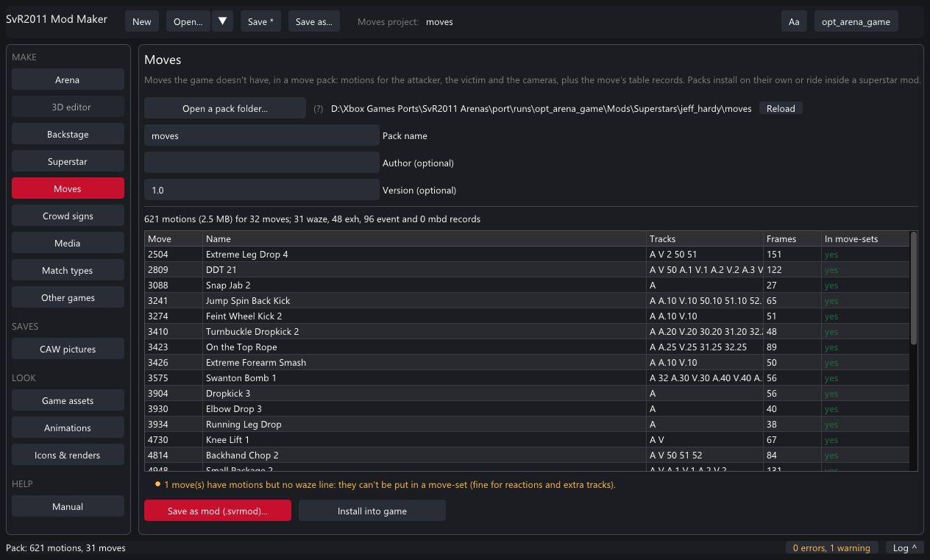Select the Elbow Drop 3 row

tap(527, 408)
